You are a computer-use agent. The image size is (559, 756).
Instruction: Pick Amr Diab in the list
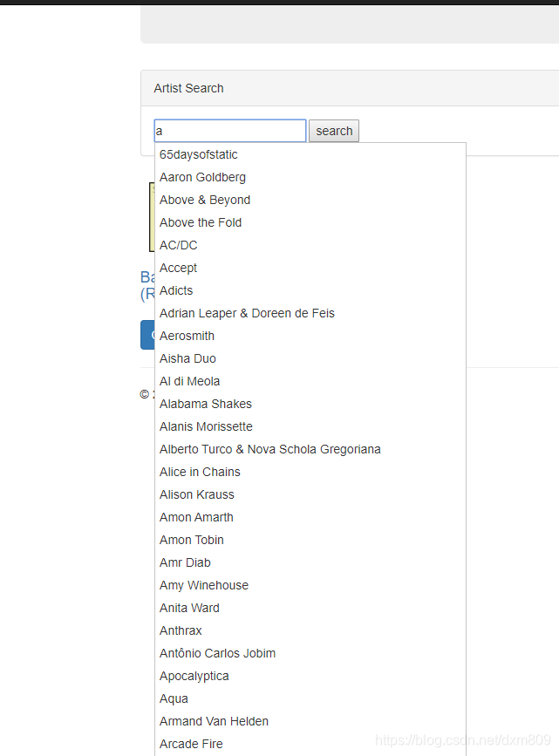310,562
